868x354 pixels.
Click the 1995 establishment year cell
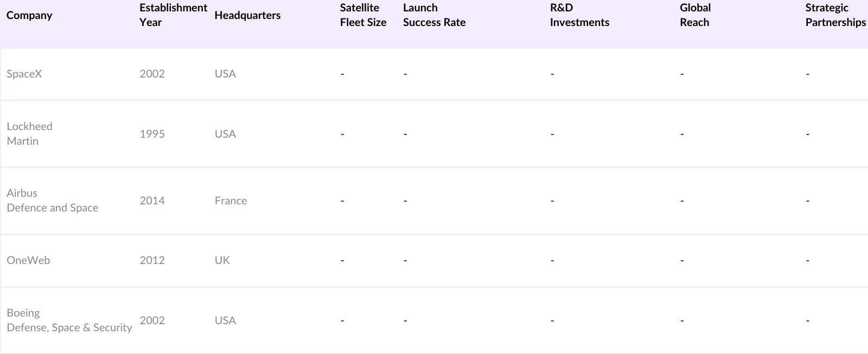point(152,134)
